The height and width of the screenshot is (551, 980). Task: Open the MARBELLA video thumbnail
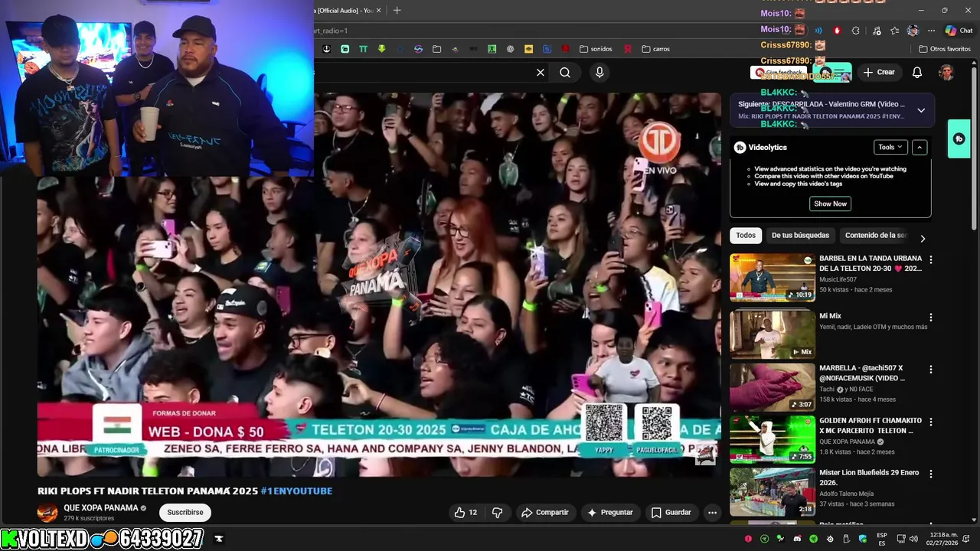[773, 386]
